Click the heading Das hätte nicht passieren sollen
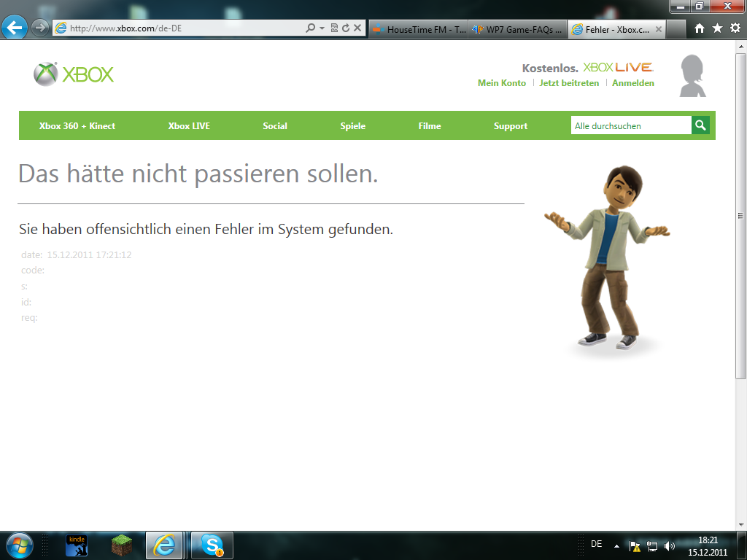This screenshot has width=747, height=560. pyautogui.click(x=198, y=174)
